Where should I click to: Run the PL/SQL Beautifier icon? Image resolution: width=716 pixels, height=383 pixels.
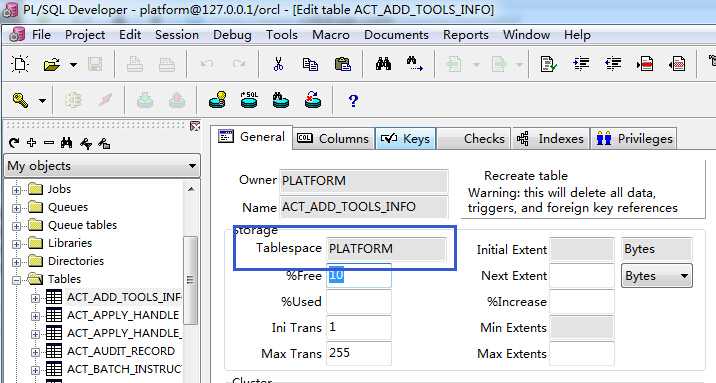(548, 64)
